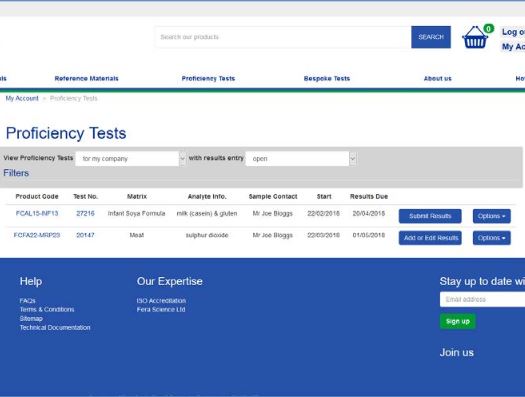Viewport: 525px width, 397px height.
Task: Open Options dropdown for Infant Soya Formula row
Action: 492,216
